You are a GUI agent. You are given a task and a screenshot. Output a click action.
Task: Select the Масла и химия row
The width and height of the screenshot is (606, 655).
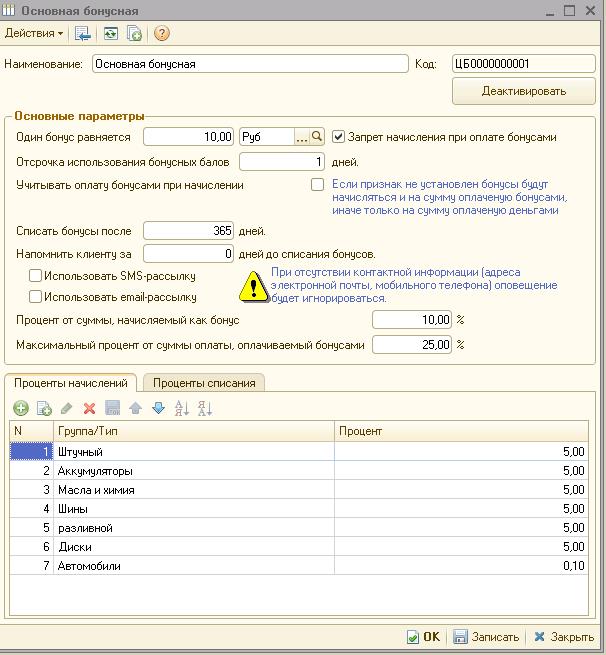299,490
